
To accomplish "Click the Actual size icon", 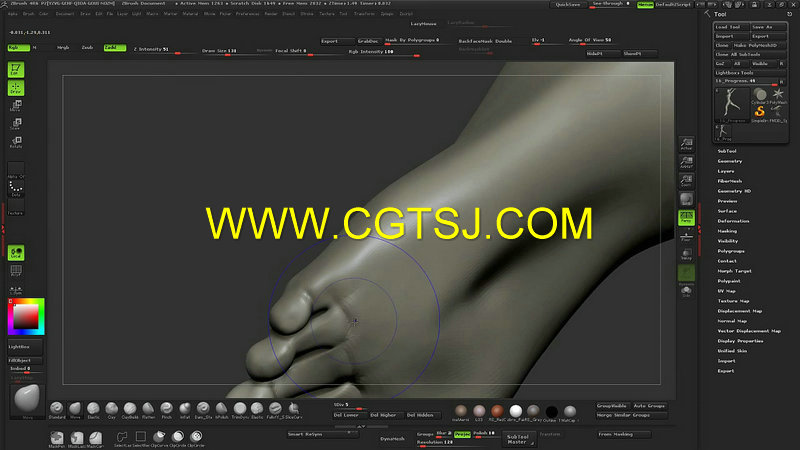I will click(686, 143).
